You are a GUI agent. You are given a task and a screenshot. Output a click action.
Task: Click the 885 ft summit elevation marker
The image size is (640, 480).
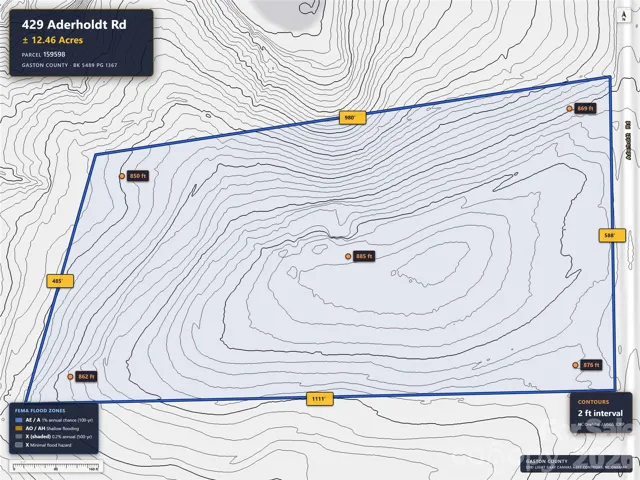click(348, 256)
